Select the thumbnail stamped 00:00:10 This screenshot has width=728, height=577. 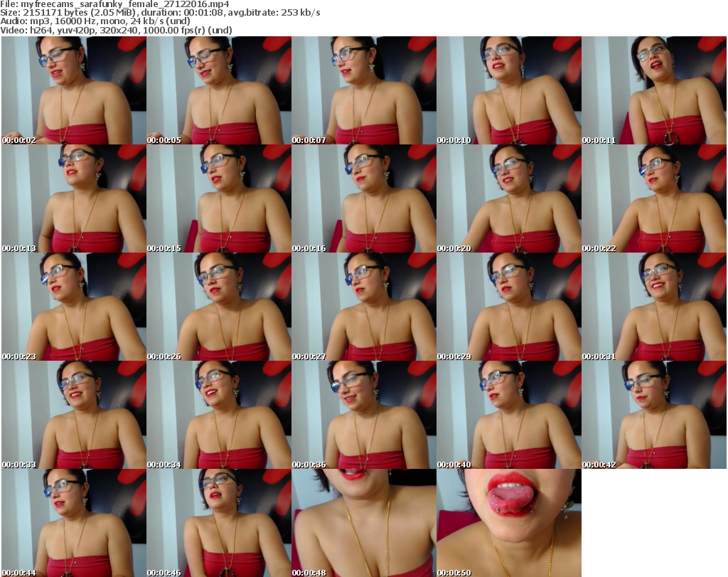(509, 90)
